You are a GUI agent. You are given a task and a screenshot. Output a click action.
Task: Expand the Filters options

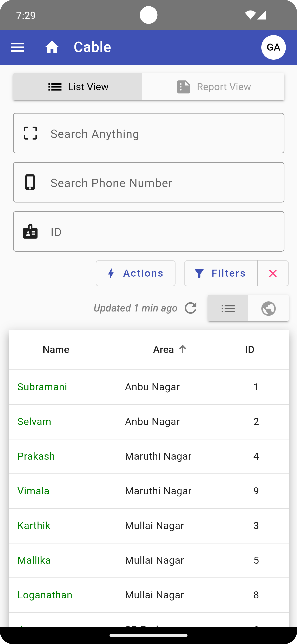tap(221, 273)
